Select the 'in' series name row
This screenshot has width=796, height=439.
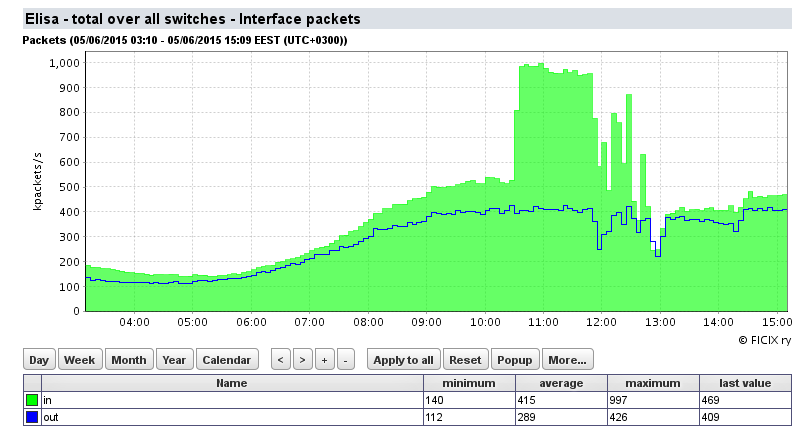click(x=233, y=400)
